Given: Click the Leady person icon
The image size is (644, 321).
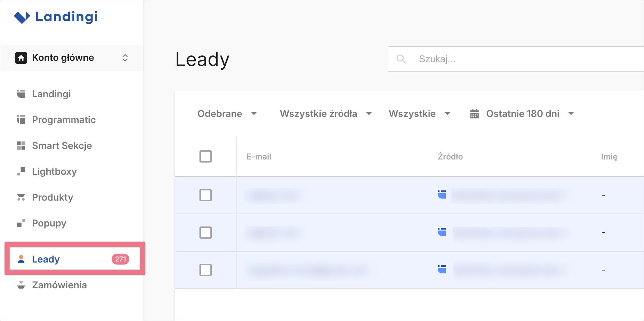Looking at the screenshot, I should click(x=21, y=259).
